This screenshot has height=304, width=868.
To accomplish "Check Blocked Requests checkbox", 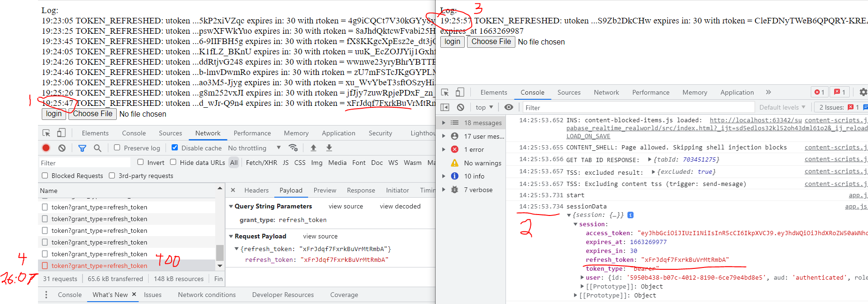I will coord(45,176).
